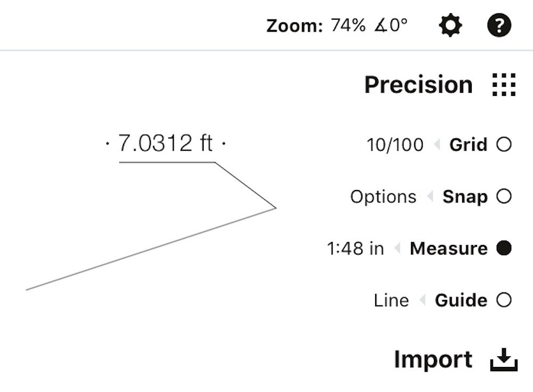This screenshot has width=533, height=392.
Task: Open the Precision menu heading
Action: [x=418, y=85]
